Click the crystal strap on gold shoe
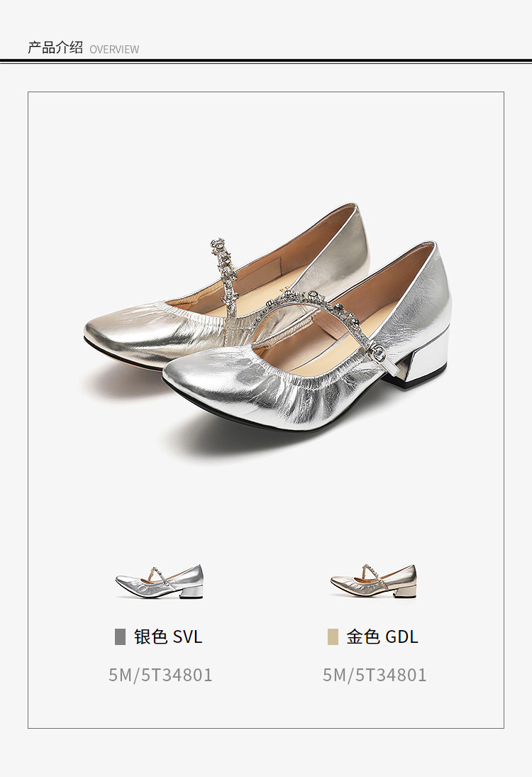532x777 pixels. 224,277
